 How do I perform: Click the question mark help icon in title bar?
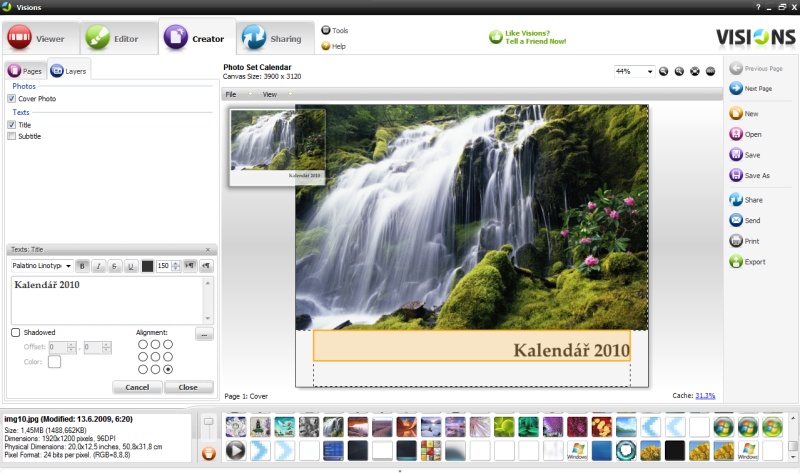tap(758, 7)
